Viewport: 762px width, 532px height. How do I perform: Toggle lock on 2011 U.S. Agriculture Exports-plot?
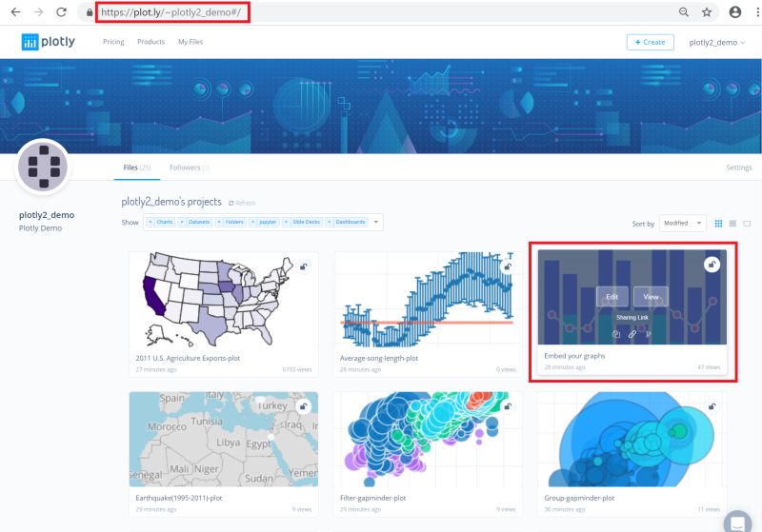pyautogui.click(x=303, y=266)
